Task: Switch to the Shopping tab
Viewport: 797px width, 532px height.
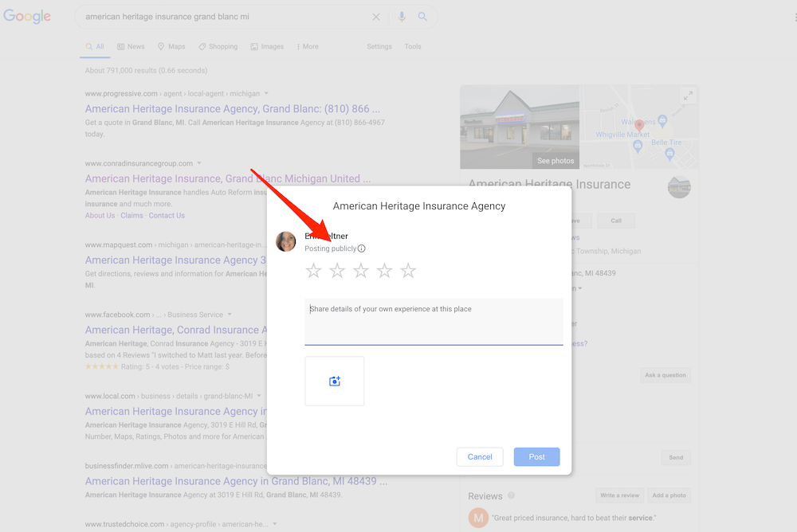Action: point(218,46)
